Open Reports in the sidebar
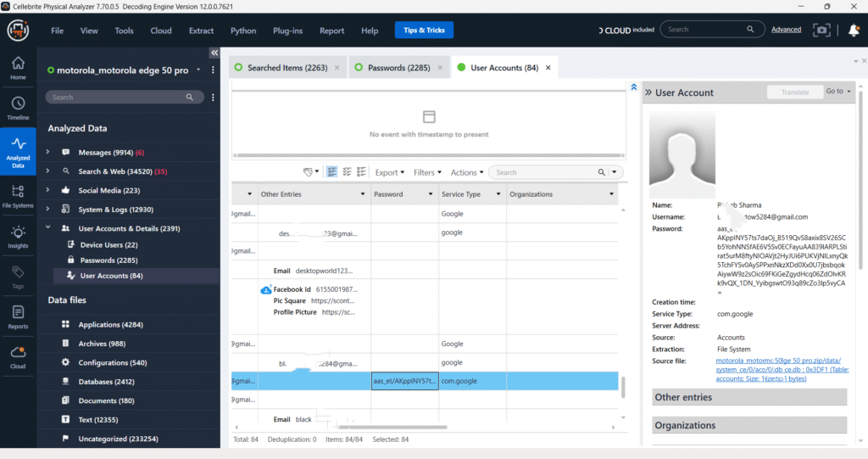The image size is (868, 459). pos(18,317)
